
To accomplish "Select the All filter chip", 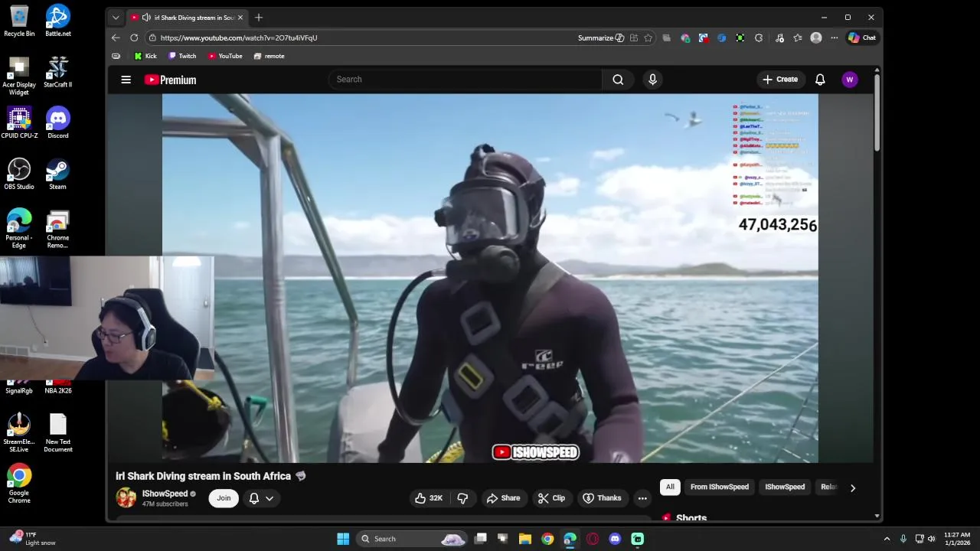I will click(670, 487).
